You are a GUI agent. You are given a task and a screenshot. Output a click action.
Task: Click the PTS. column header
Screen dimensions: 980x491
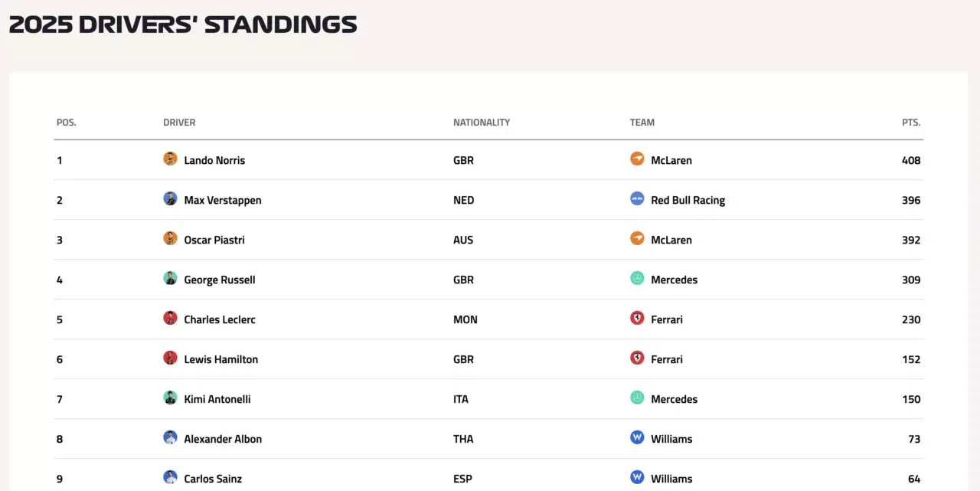pyautogui.click(x=911, y=123)
